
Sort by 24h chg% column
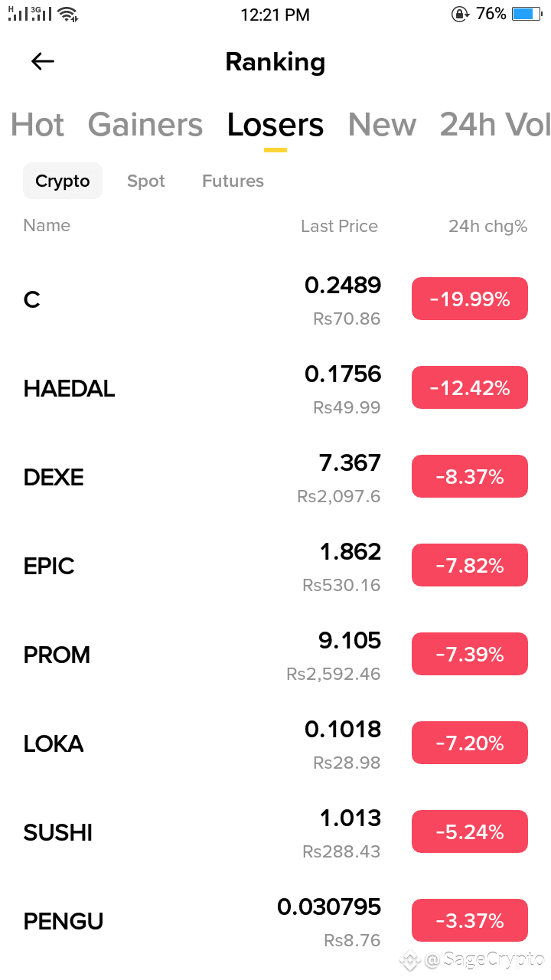[x=488, y=226]
